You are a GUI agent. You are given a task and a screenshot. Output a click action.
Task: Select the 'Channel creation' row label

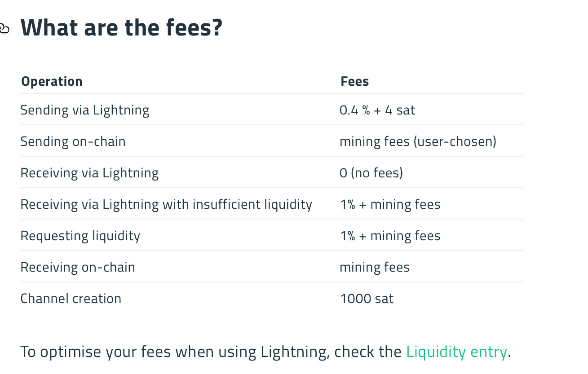point(71,299)
